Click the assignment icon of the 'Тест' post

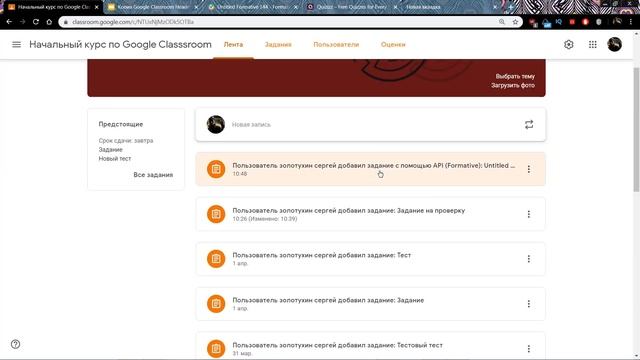tap(216, 259)
